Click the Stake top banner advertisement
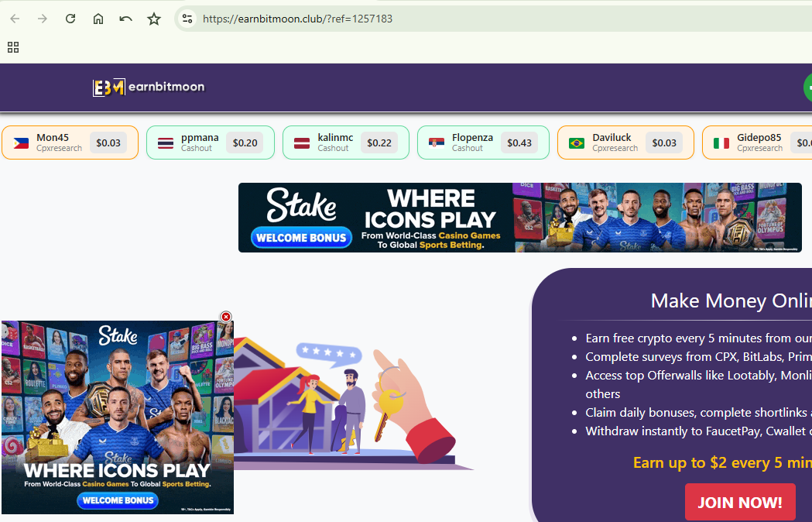 [520, 218]
